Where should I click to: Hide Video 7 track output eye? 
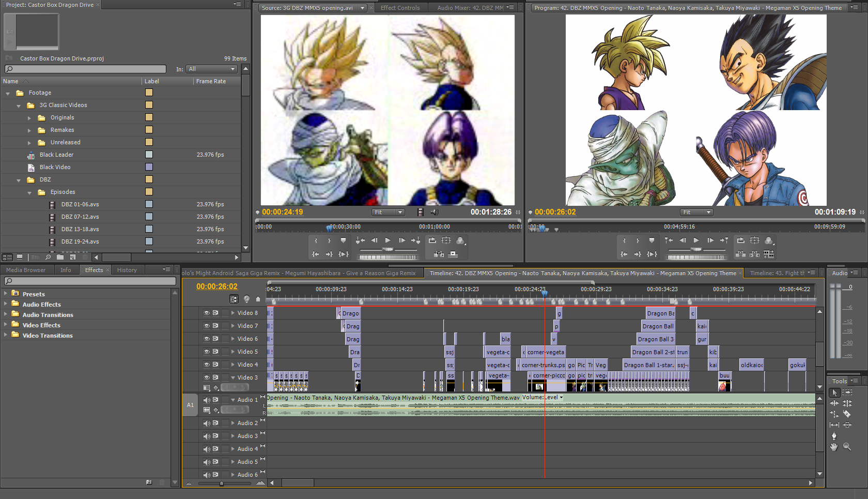[x=207, y=326]
